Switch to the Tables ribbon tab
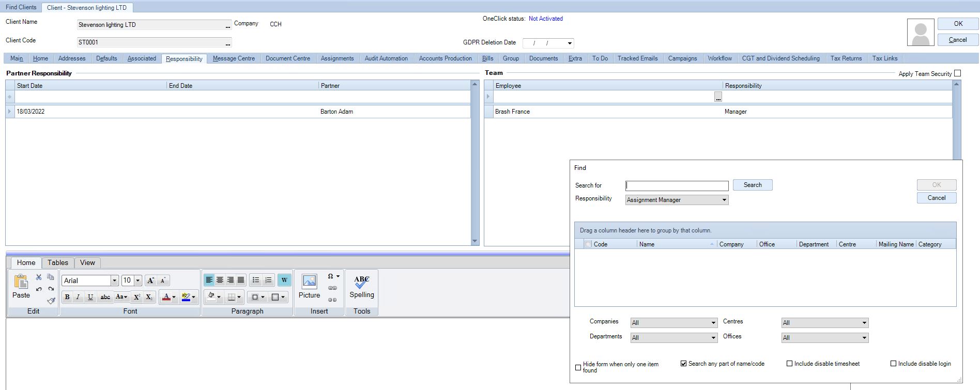Image resolution: width=980 pixels, height=390 pixels. 58,262
